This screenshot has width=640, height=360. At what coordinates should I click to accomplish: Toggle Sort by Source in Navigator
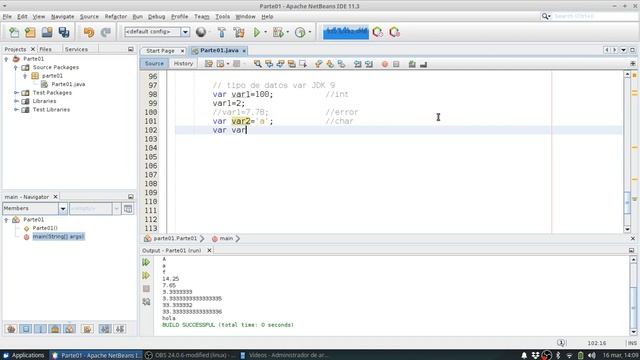pyautogui.click(x=120, y=329)
